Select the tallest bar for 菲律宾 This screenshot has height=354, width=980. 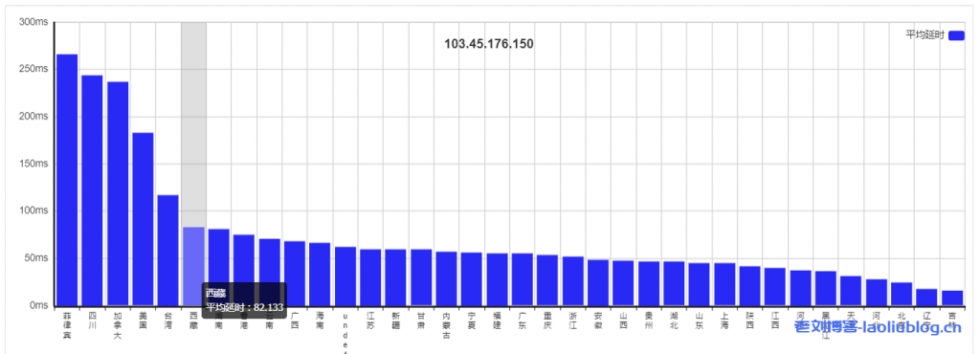(x=67, y=180)
